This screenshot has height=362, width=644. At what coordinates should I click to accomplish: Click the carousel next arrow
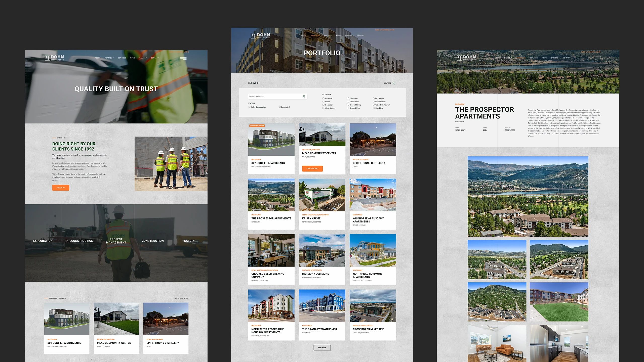pos(140,359)
